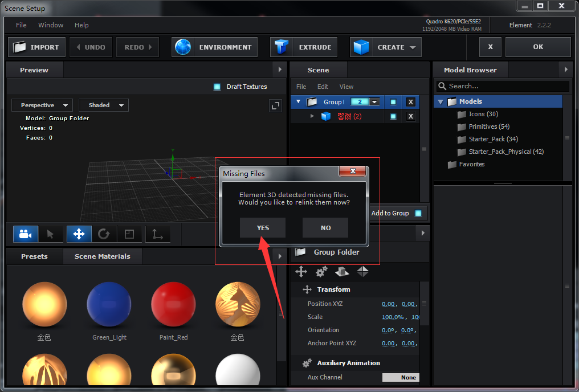The height and width of the screenshot is (392, 579).
Task: Collapse the Group I folder
Action: tap(299, 101)
